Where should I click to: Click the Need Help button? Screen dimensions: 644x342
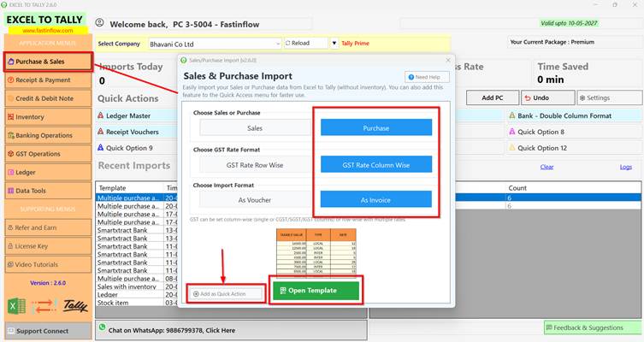tap(427, 77)
